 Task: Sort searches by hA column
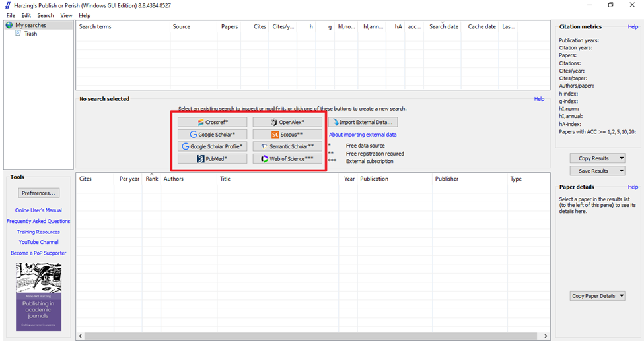[x=396, y=26]
